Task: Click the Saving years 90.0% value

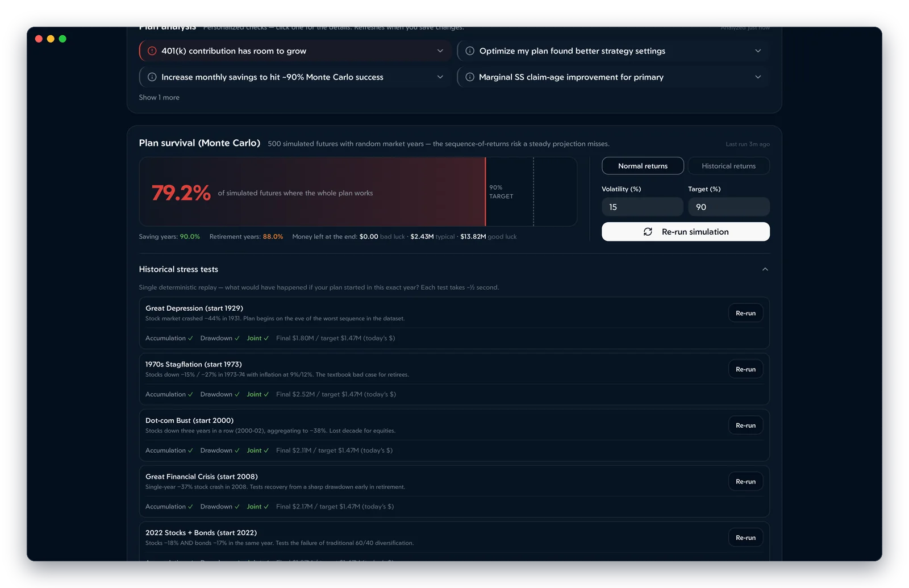Action: click(190, 237)
